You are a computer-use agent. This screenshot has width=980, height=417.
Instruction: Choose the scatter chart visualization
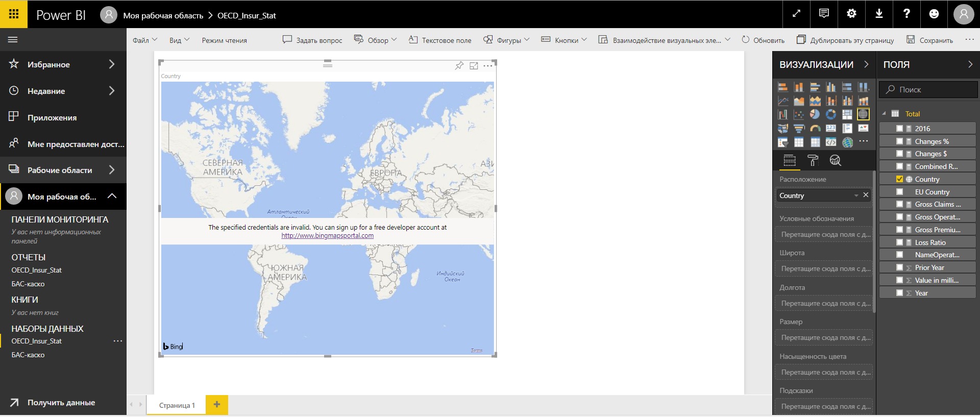tap(799, 114)
